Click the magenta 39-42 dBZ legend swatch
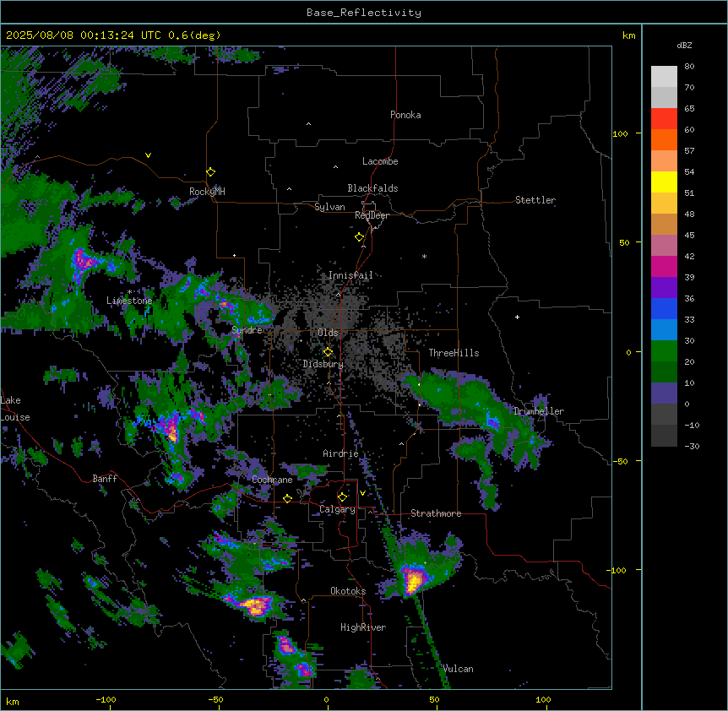 coord(664,266)
